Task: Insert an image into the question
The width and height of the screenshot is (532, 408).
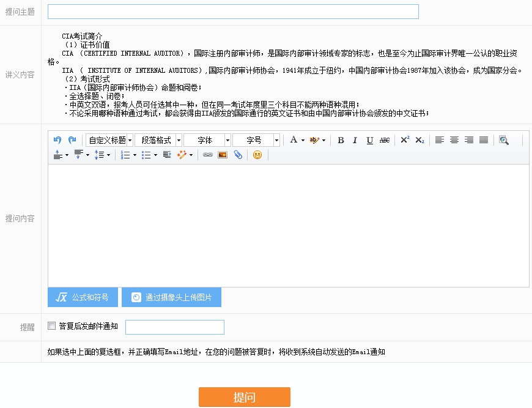Action: pos(223,155)
